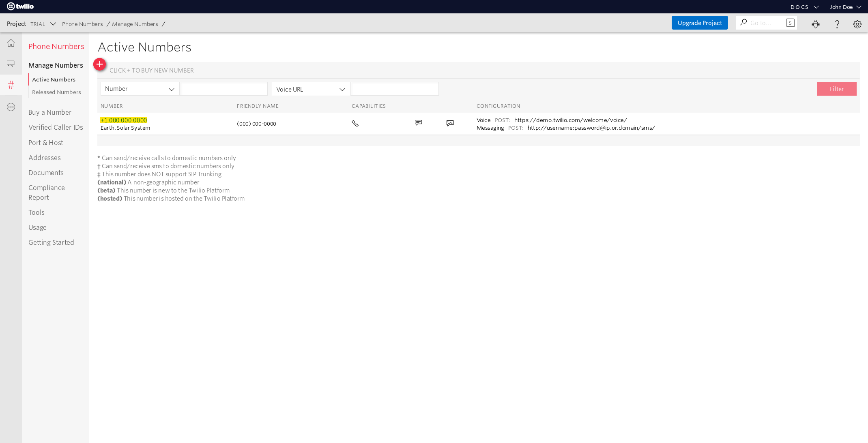Viewport: 868px width, 443px height.
Task: Open the John Doe account menu
Action: point(845,7)
